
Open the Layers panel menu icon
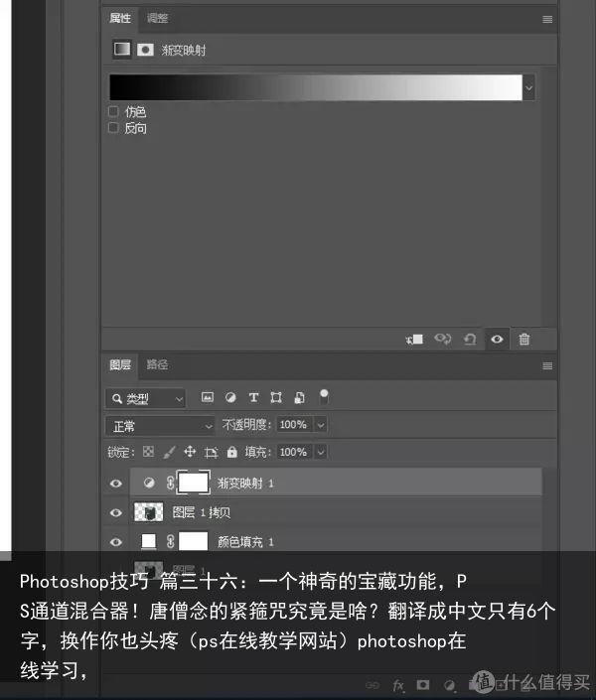coord(547,366)
